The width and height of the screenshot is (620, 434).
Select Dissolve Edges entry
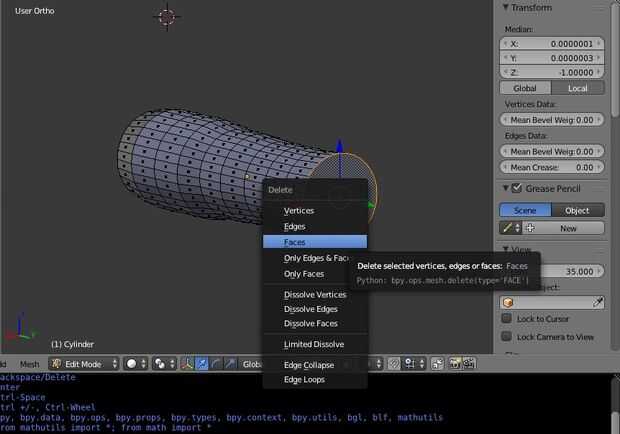pyautogui.click(x=315, y=309)
